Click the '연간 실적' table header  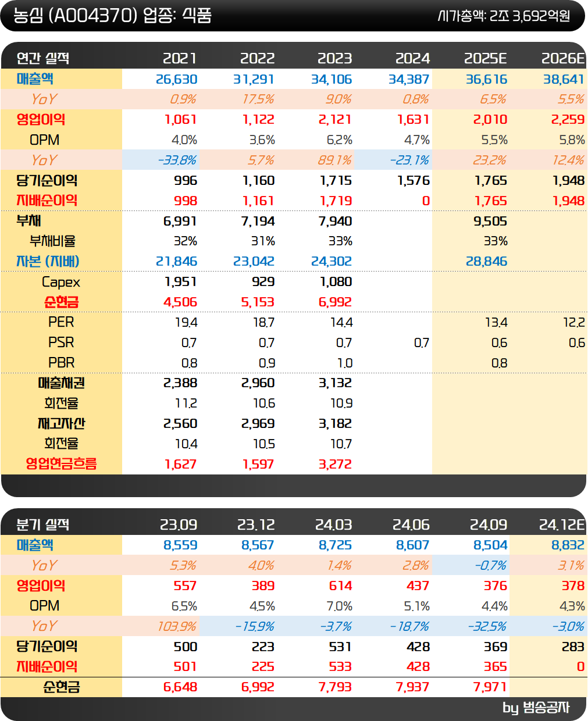tap(43, 58)
